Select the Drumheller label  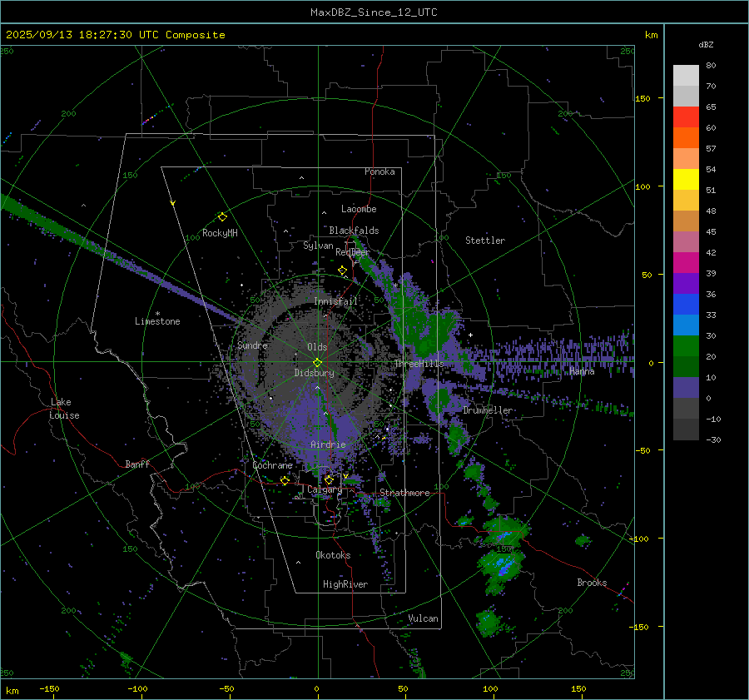[488, 410]
